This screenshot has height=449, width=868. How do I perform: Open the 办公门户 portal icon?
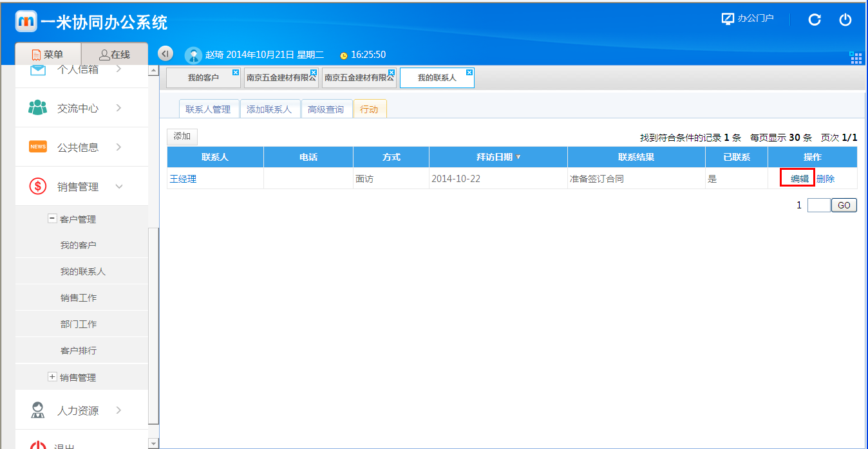tap(728, 19)
